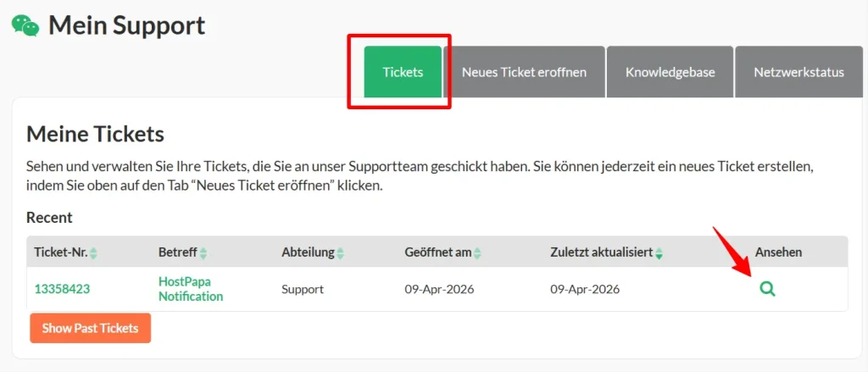
Task: Select the Support department cell
Action: point(303,289)
